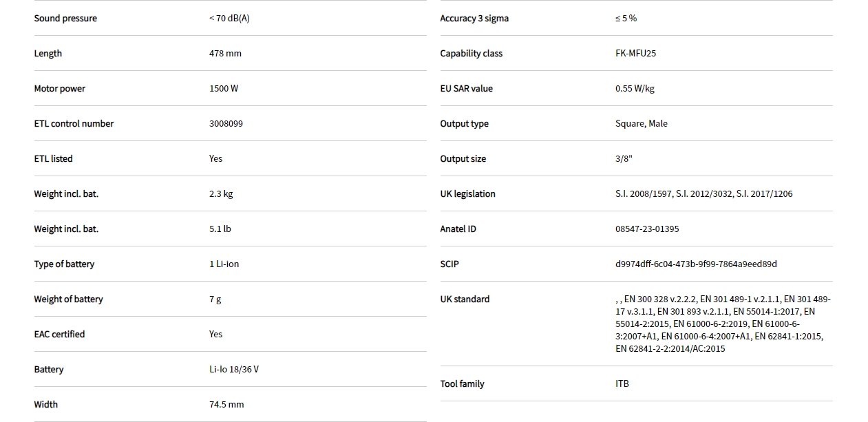868x422 pixels.
Task: Select the FK-MFU25 capability class value
Action: tap(635, 54)
